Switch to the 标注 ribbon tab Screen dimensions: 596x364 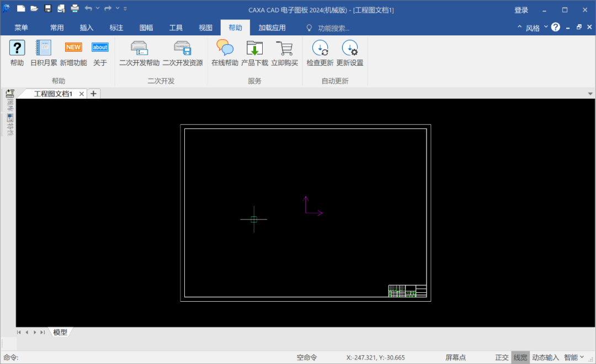(x=116, y=28)
